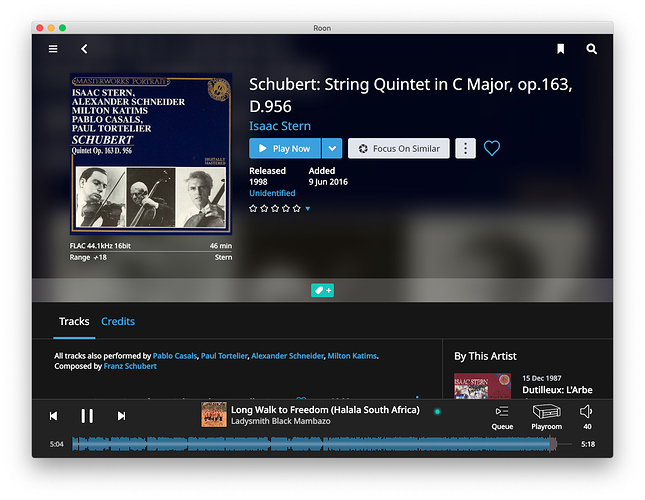Open Pablo Casals performer link
645x500 pixels.
tap(175, 356)
